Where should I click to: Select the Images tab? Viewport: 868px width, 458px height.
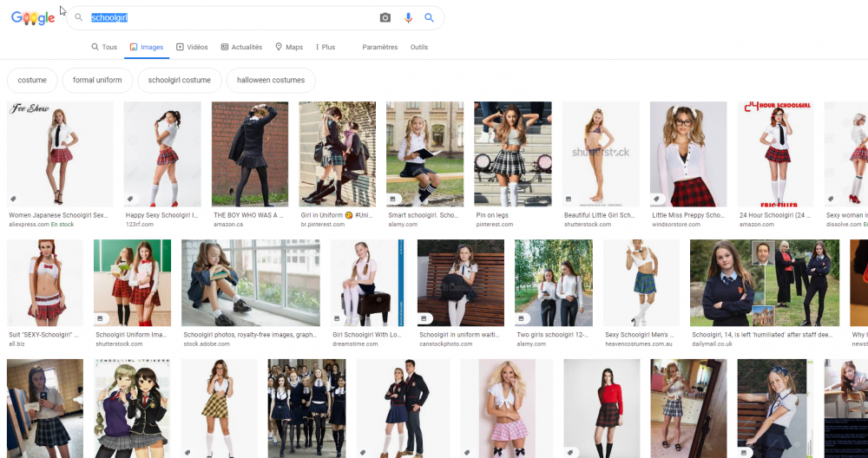point(146,47)
